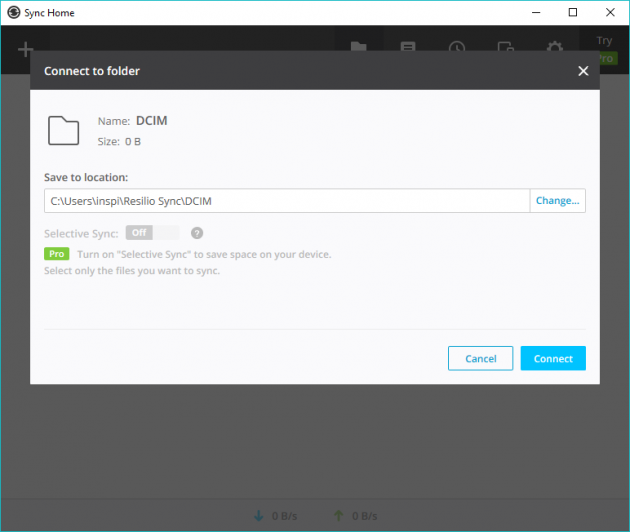630x532 pixels.
Task: Click the Connect button
Action: tap(553, 358)
